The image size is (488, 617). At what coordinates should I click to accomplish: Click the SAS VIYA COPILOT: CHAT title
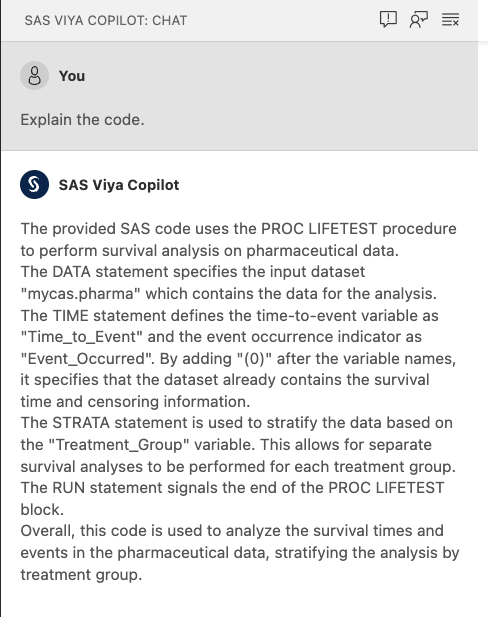point(106,20)
